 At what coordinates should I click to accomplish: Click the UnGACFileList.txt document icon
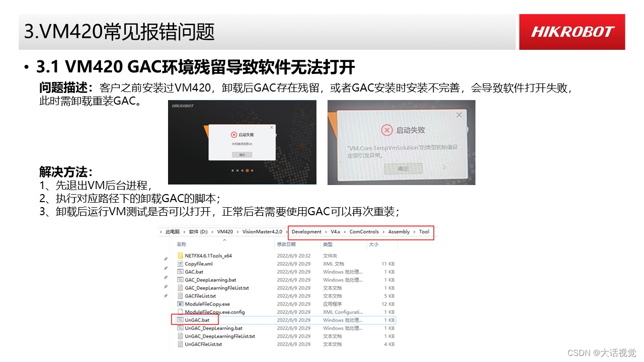pyautogui.click(x=180, y=344)
